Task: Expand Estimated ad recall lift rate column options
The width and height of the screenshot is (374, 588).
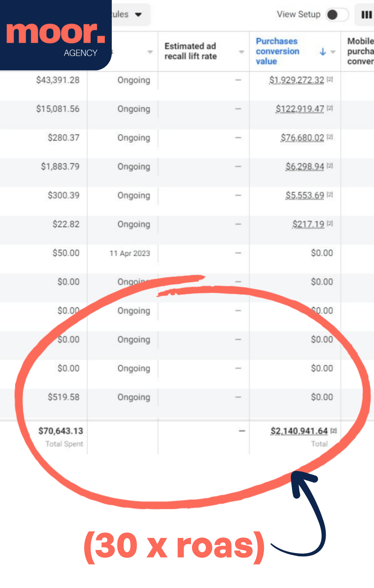Action: point(241,52)
